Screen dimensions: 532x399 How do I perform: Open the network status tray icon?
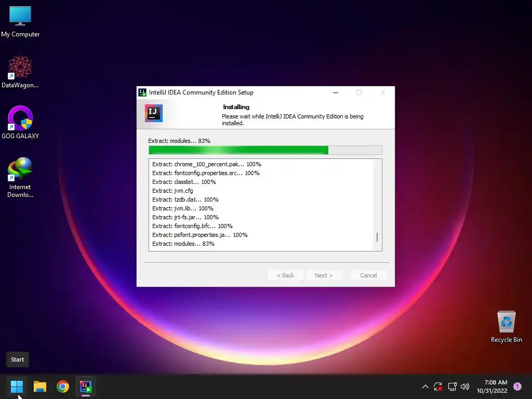pyautogui.click(x=452, y=387)
